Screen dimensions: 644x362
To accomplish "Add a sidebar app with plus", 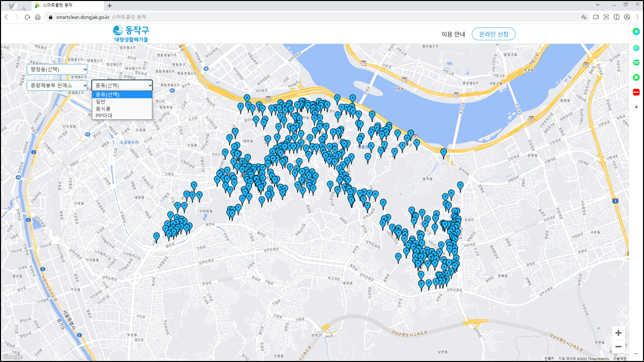I will click(x=636, y=107).
